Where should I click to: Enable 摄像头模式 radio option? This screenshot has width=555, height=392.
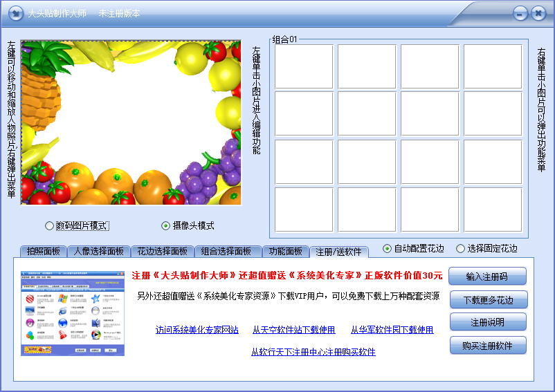coord(165,225)
